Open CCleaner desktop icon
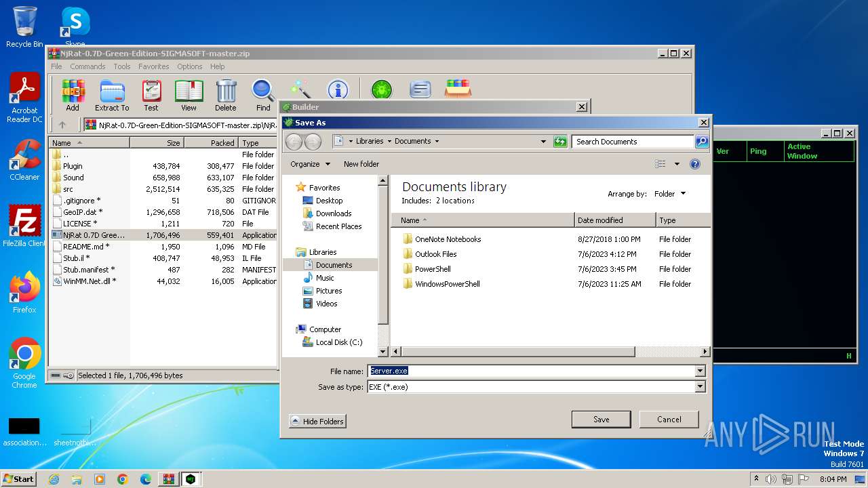868x488 pixels. click(24, 160)
